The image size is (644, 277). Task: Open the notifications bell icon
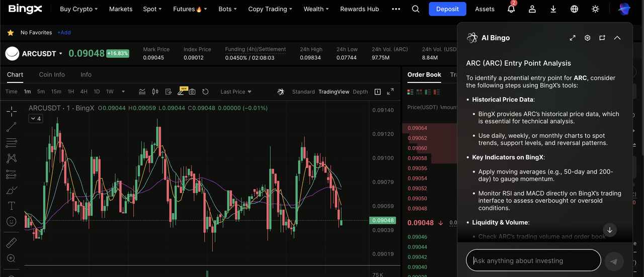511,9
